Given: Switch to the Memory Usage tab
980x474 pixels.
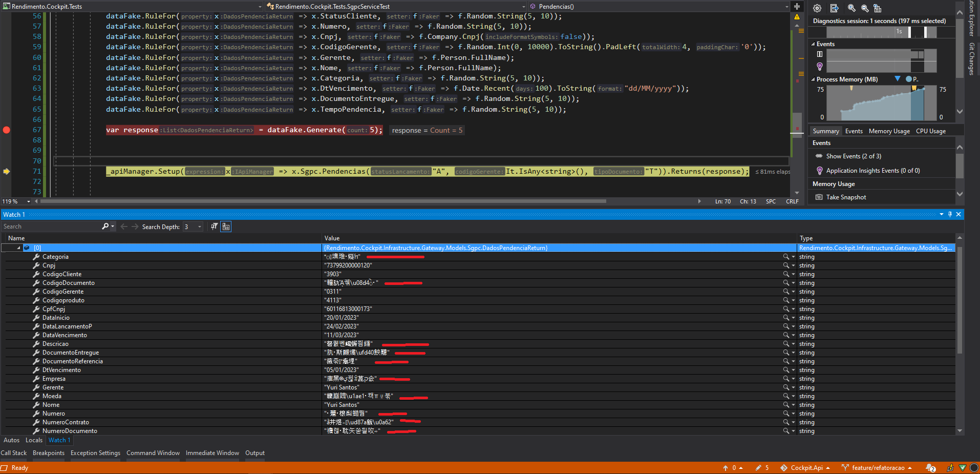Looking at the screenshot, I should tap(889, 131).
